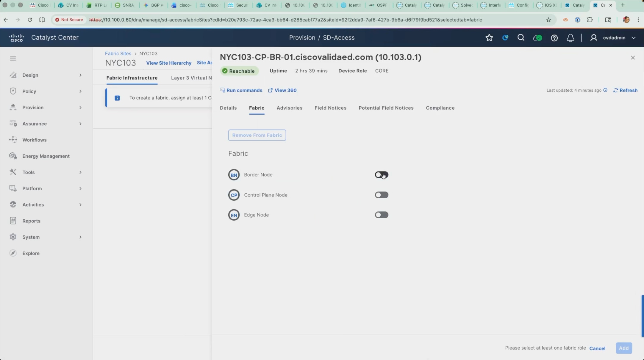Click the Cancel button
Screen dimensions: 644x360
coord(597,348)
